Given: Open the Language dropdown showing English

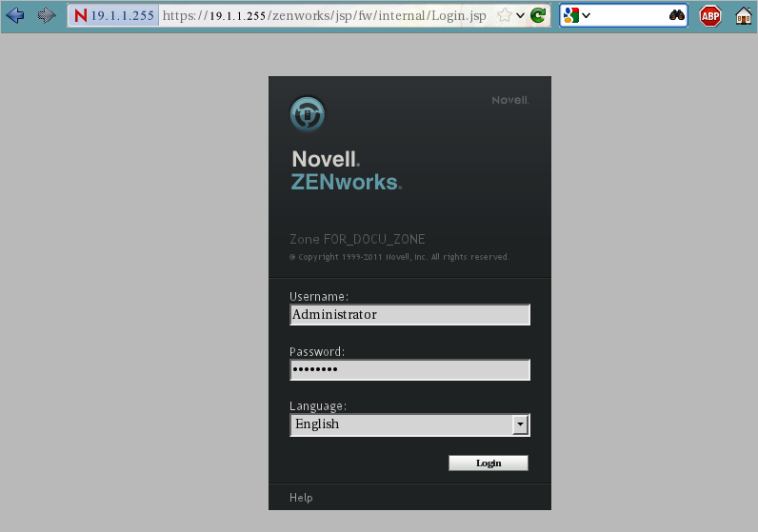Looking at the screenshot, I should (x=409, y=424).
